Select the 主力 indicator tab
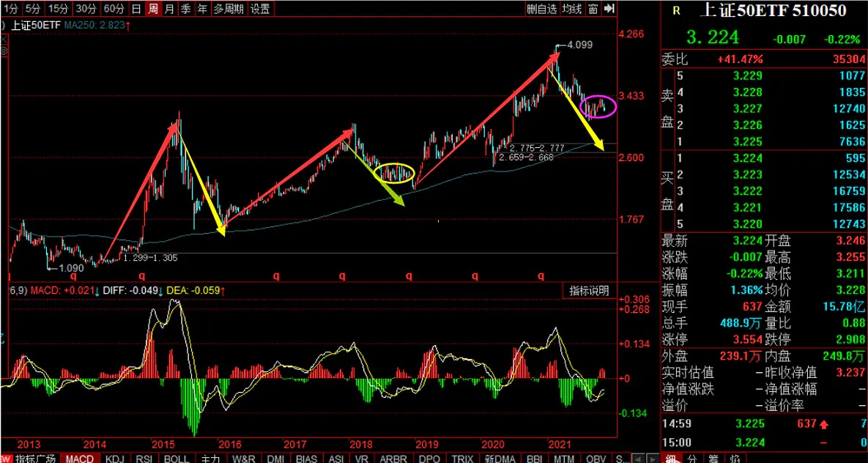The width and height of the screenshot is (868, 463). pyautogui.click(x=209, y=458)
